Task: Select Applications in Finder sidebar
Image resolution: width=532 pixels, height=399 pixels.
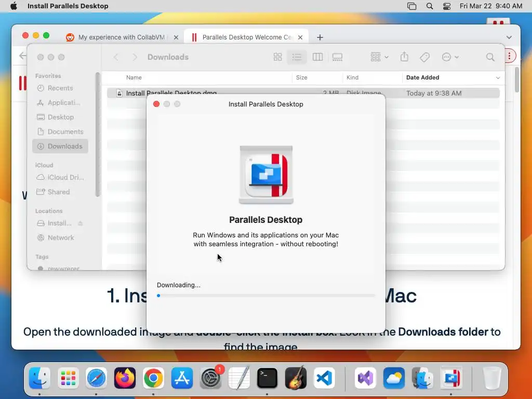Action: (60, 102)
